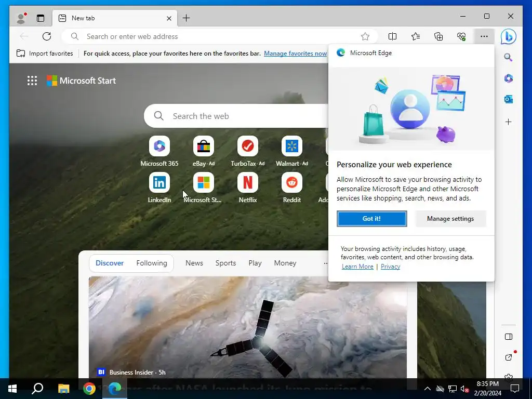Open the Favorites list icon
Viewport: 532px width, 399px height.
tap(415, 36)
